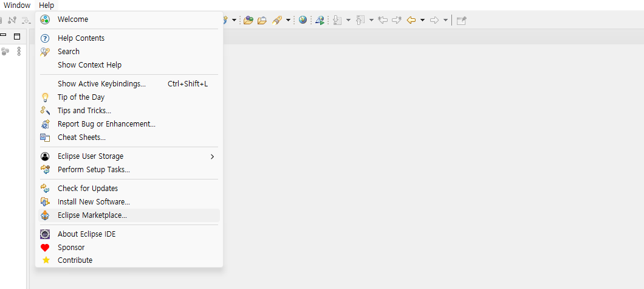644x289 pixels.
Task: Expand the Eclipse User Storage submenu
Action: pyautogui.click(x=129, y=156)
